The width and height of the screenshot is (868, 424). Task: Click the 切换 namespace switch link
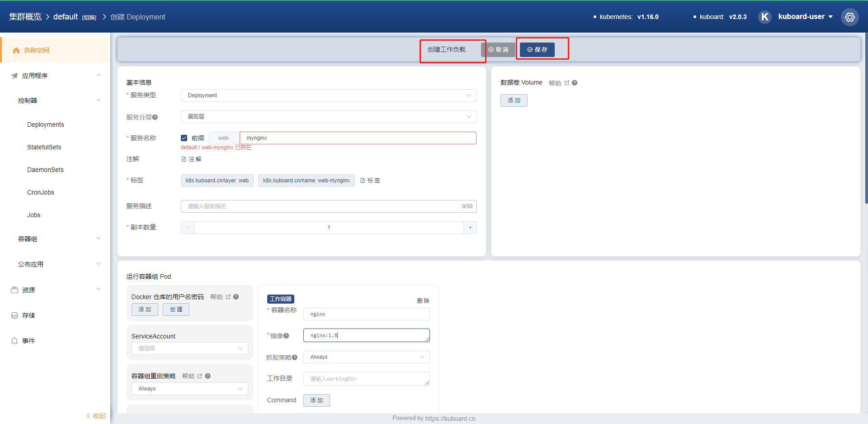[89, 18]
